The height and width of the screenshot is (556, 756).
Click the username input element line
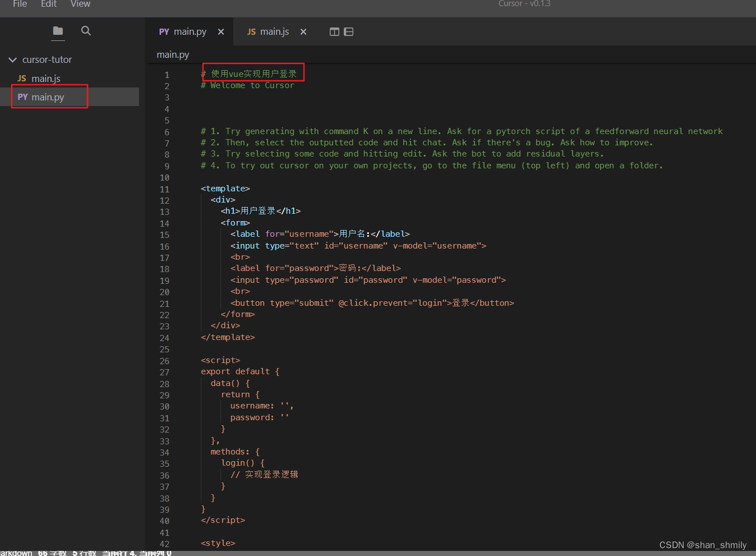tap(358, 246)
